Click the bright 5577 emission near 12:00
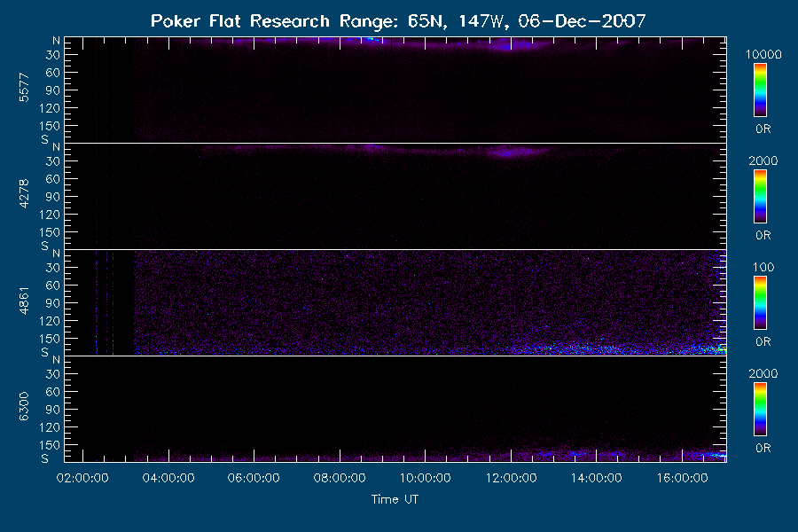798x532 pixels. (x=512, y=45)
